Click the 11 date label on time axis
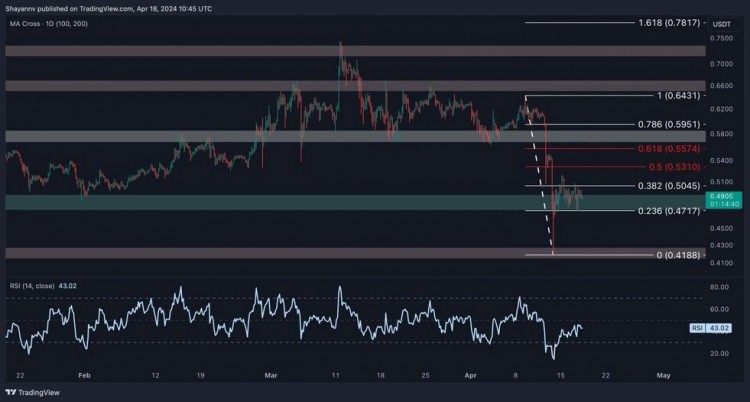Image resolution: width=750 pixels, height=402 pixels. (335, 376)
